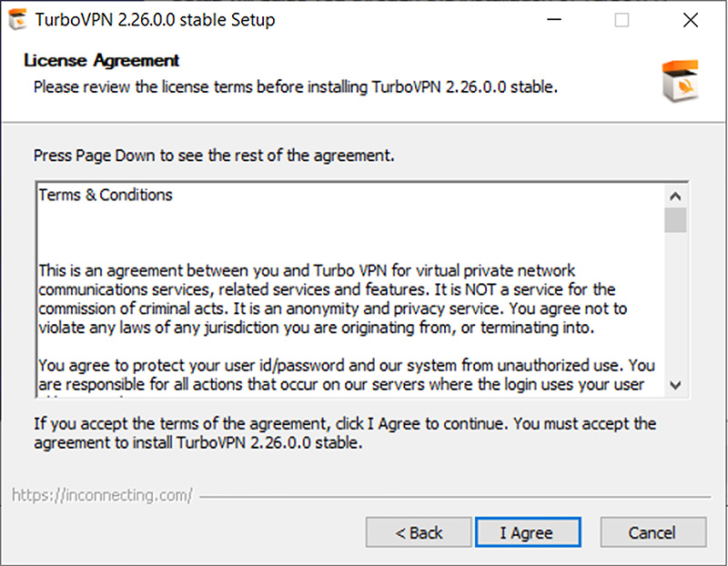This screenshot has width=728, height=566.
Task: Click the https://inconnecting.com/ branding text
Action: pos(102,495)
